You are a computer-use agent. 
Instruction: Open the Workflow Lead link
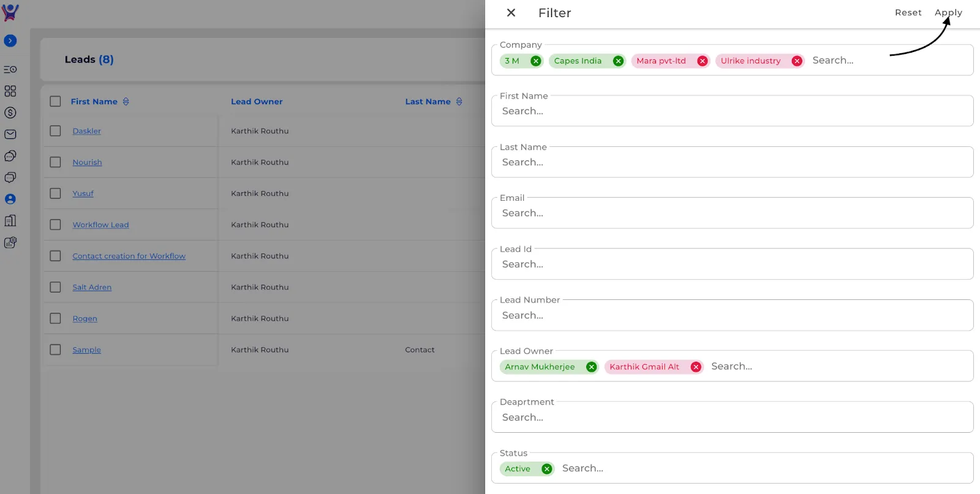(x=100, y=225)
